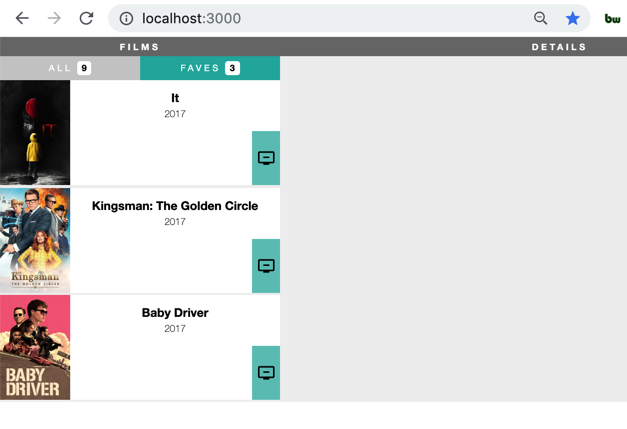Click the DETAILS header
The image size is (627, 429).
(559, 47)
